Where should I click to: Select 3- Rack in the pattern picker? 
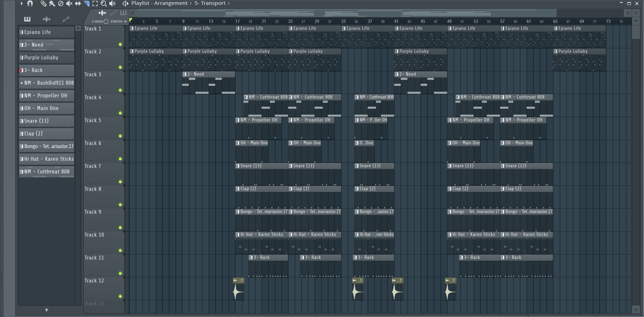(47, 70)
